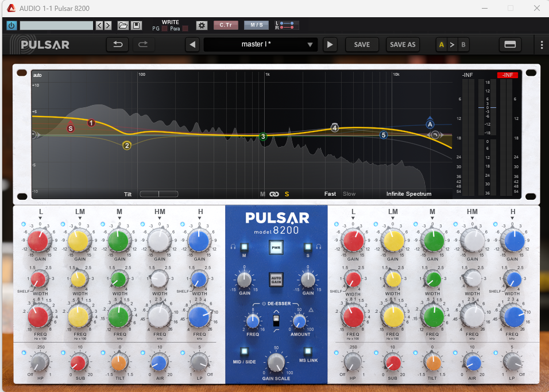
Task: Click the auto scale option in graph
Action: pos(37,75)
